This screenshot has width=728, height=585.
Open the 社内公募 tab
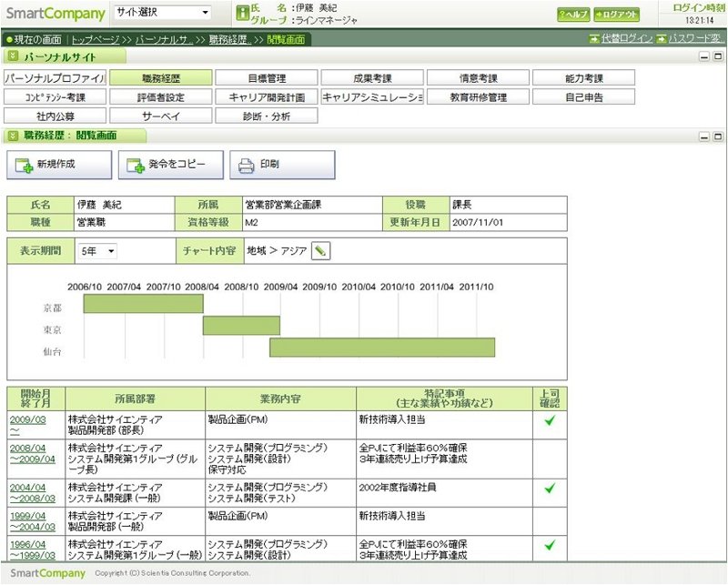55,116
